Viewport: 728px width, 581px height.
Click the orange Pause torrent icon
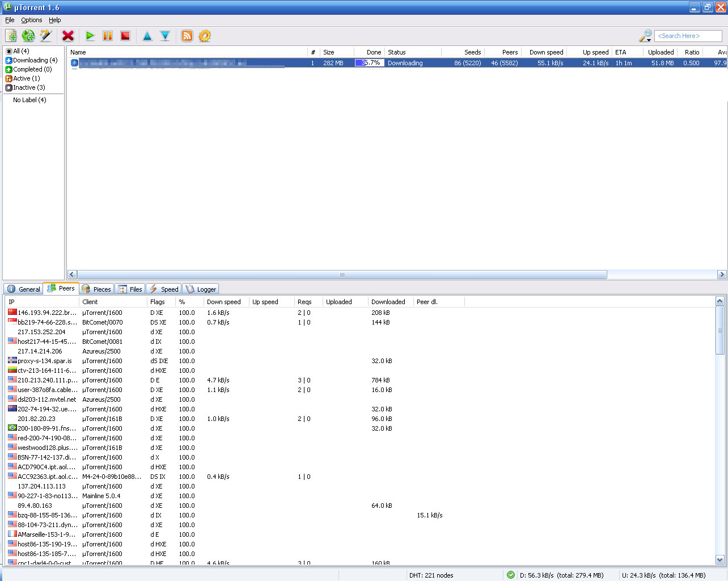click(108, 36)
